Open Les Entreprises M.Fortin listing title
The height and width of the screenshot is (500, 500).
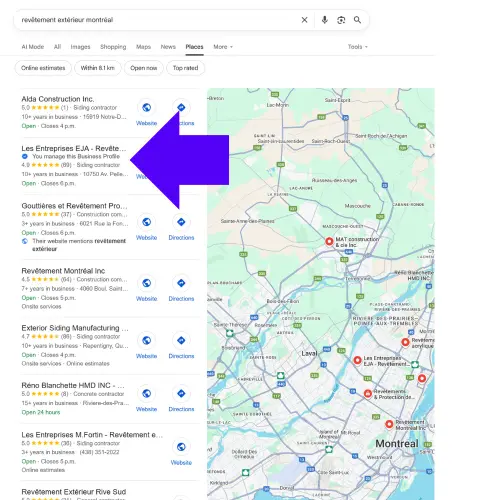pyautogui.click(x=92, y=435)
